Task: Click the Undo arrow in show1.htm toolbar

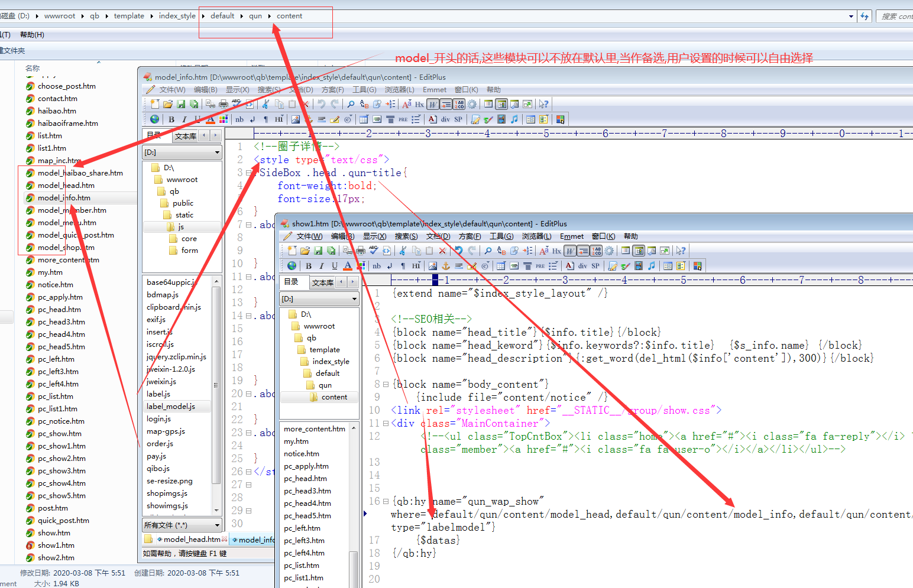Action: tap(458, 251)
